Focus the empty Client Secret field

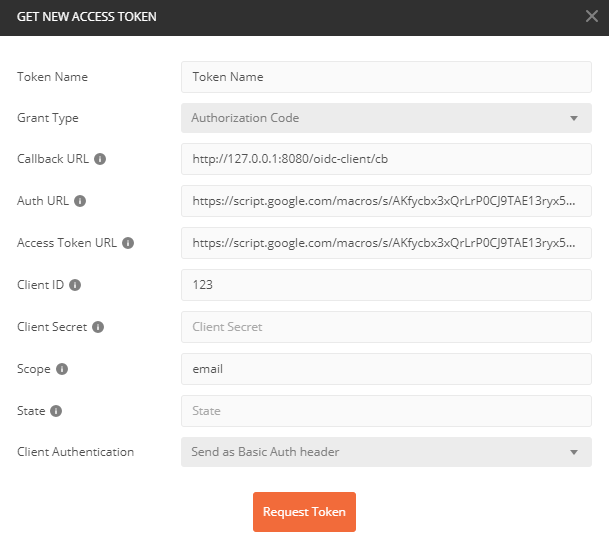click(386, 327)
